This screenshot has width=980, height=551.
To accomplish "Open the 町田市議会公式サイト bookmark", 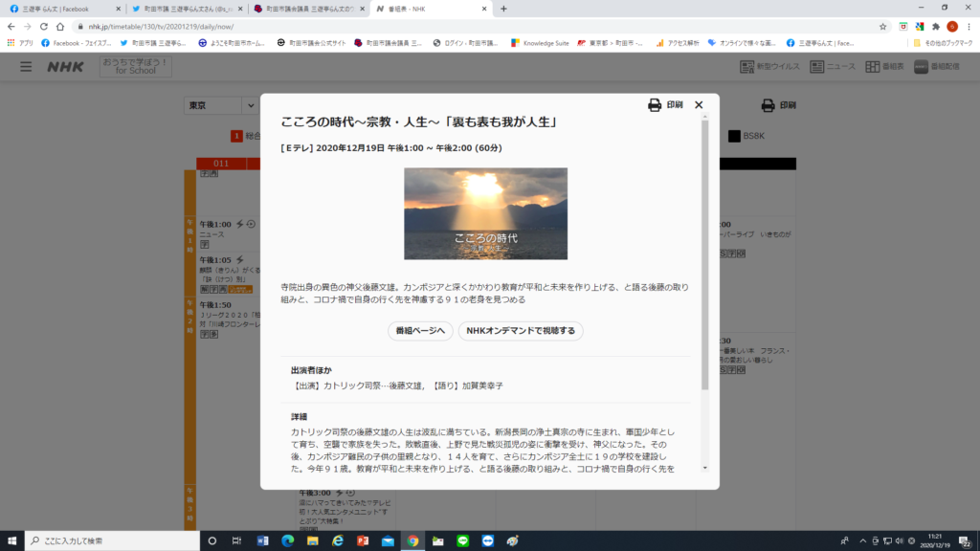I will click(311, 43).
